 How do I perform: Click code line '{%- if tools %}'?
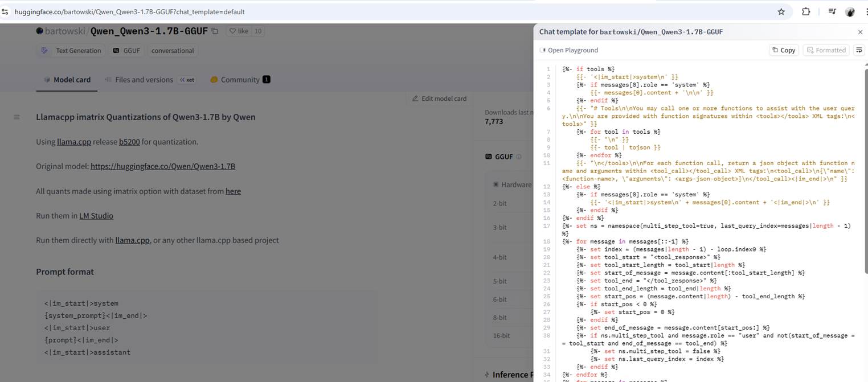click(588, 69)
